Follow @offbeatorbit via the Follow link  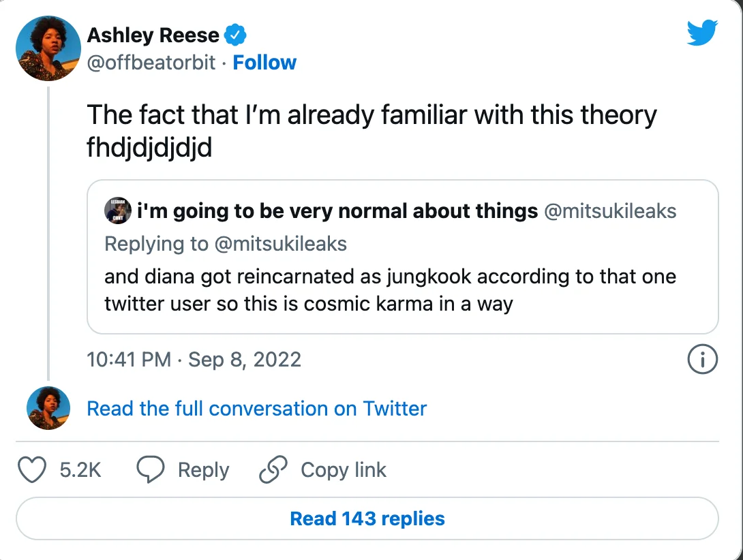tap(264, 62)
